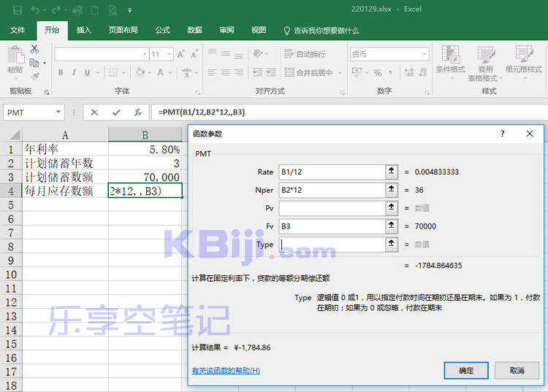Open the 有关该函数的帮助 link
This screenshot has width=548, height=392.
tap(226, 370)
